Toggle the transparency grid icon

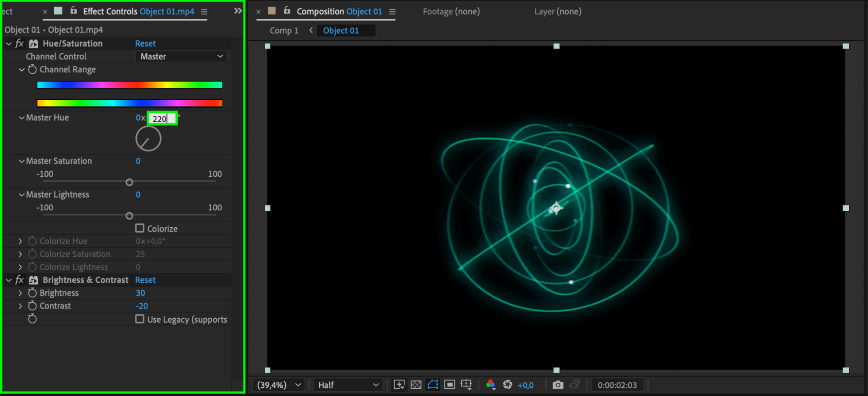(416, 385)
